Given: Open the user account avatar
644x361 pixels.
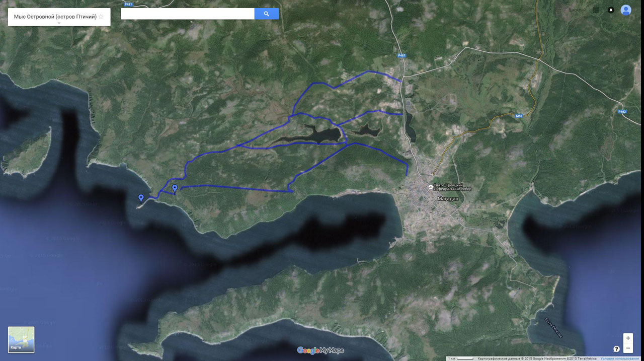Looking at the screenshot, I should click(626, 10).
